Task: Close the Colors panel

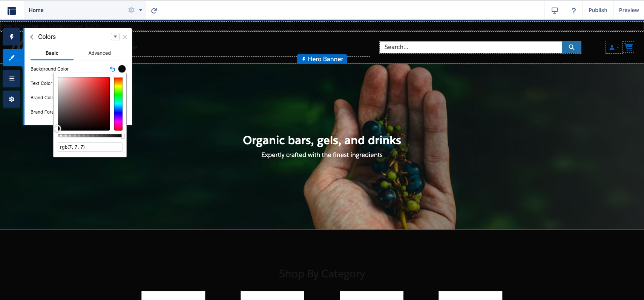Action: tap(125, 37)
